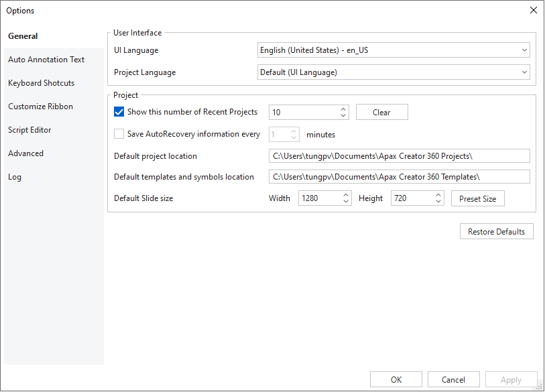Increase slide Width with up arrow
545x392 pixels.
pos(346,195)
